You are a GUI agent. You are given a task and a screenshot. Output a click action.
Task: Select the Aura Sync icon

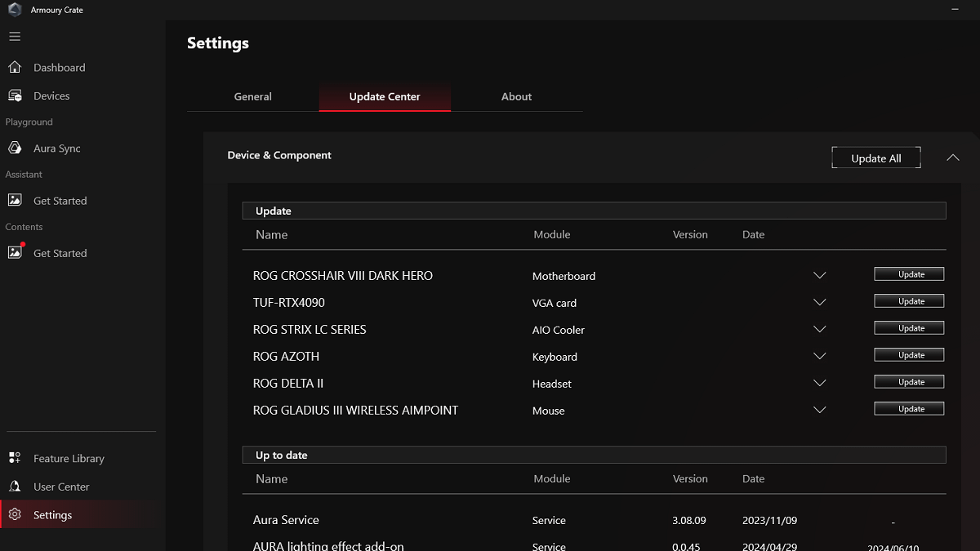15,149
